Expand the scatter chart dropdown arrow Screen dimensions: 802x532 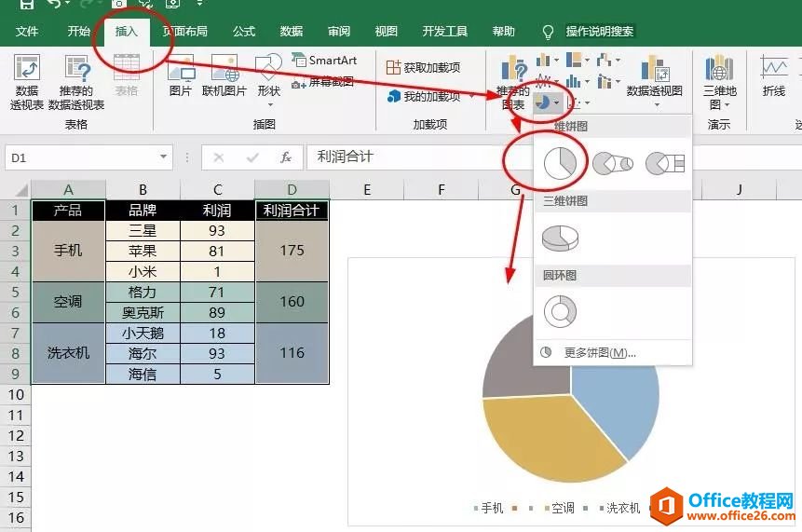click(x=587, y=103)
